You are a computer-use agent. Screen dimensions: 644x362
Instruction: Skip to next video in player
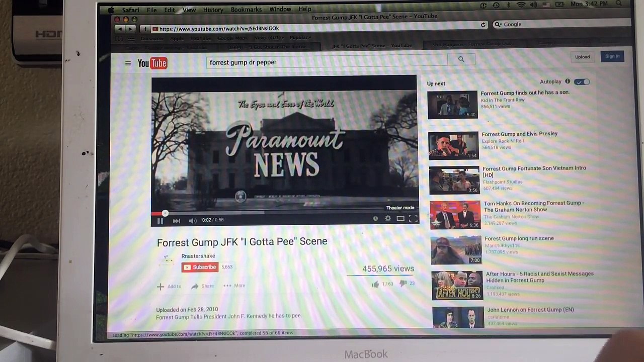click(176, 221)
